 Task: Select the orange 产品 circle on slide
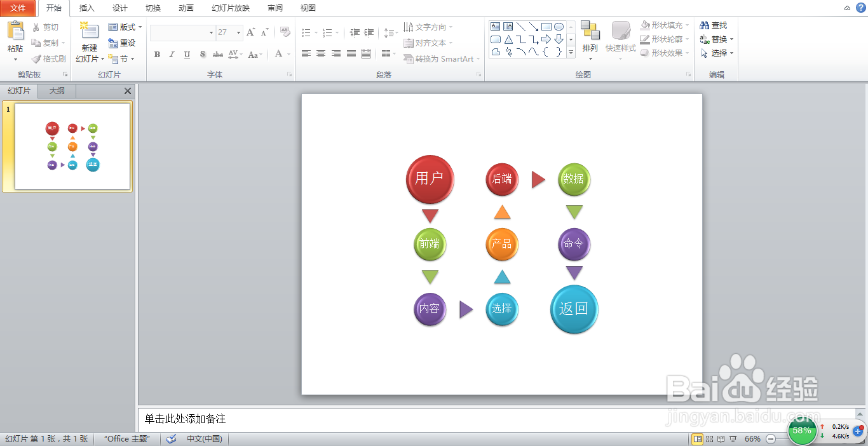point(502,245)
